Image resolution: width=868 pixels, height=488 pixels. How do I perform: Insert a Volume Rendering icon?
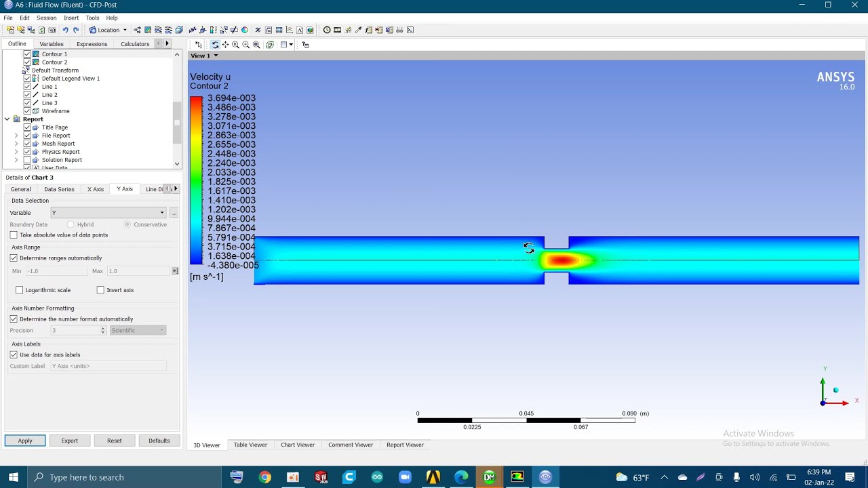pyautogui.click(x=179, y=30)
